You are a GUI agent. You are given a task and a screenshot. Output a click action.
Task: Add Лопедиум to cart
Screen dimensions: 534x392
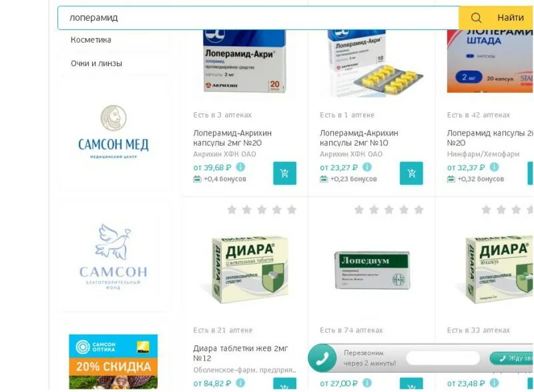click(411, 384)
